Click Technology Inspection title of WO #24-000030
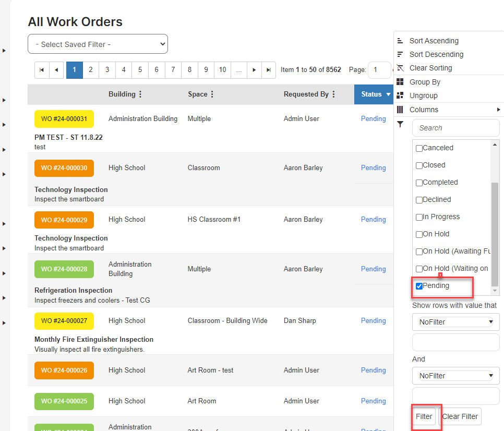This screenshot has height=431, width=504. [71, 189]
